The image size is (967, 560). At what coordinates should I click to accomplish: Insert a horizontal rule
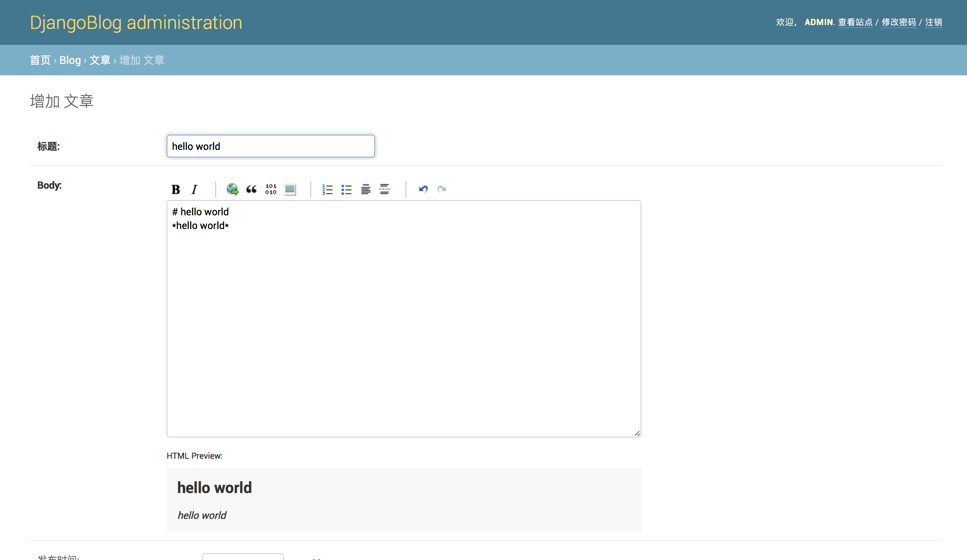pos(385,189)
